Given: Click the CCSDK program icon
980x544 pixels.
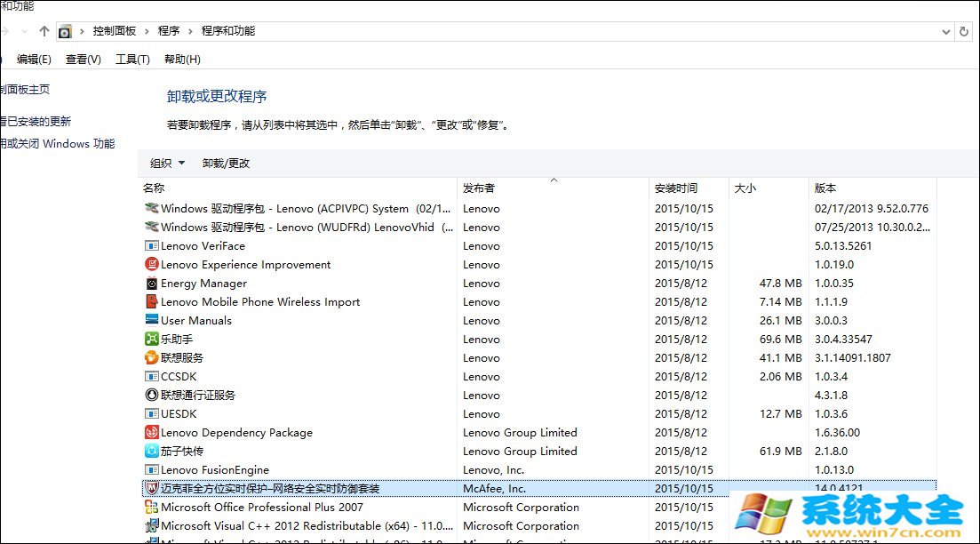Looking at the screenshot, I should (151, 376).
